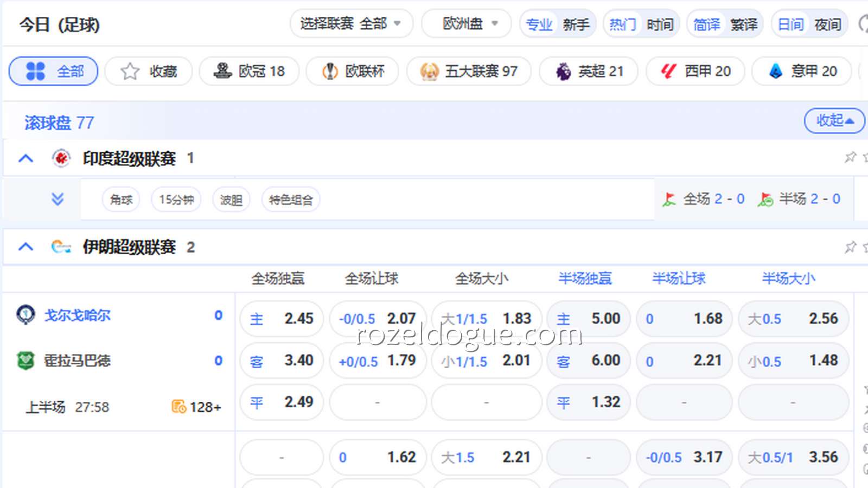Filter by 五大联赛 97
The width and height of the screenshot is (868, 488).
pyautogui.click(x=469, y=71)
